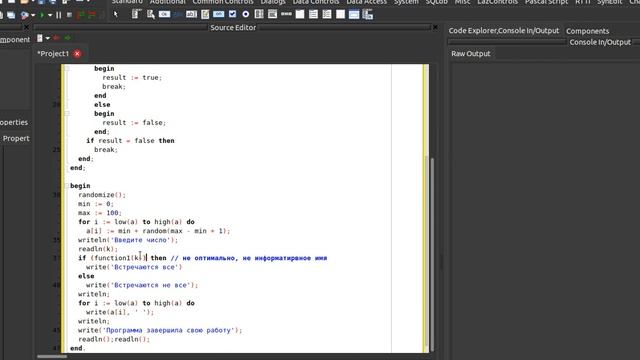Click the line 'max := 100;'
The width and height of the screenshot is (640, 360).
pos(100,213)
